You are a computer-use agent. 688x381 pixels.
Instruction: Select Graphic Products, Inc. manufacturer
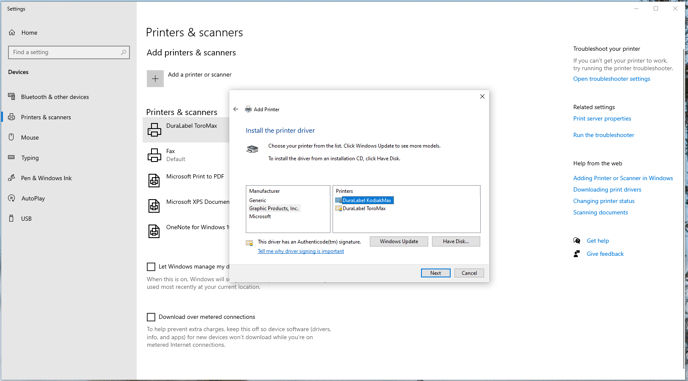tap(274, 208)
